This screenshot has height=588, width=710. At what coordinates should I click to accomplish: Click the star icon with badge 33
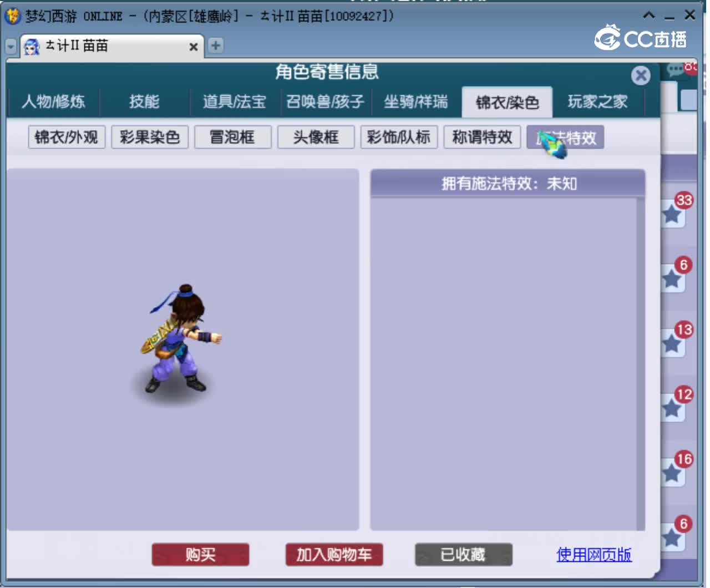(672, 214)
